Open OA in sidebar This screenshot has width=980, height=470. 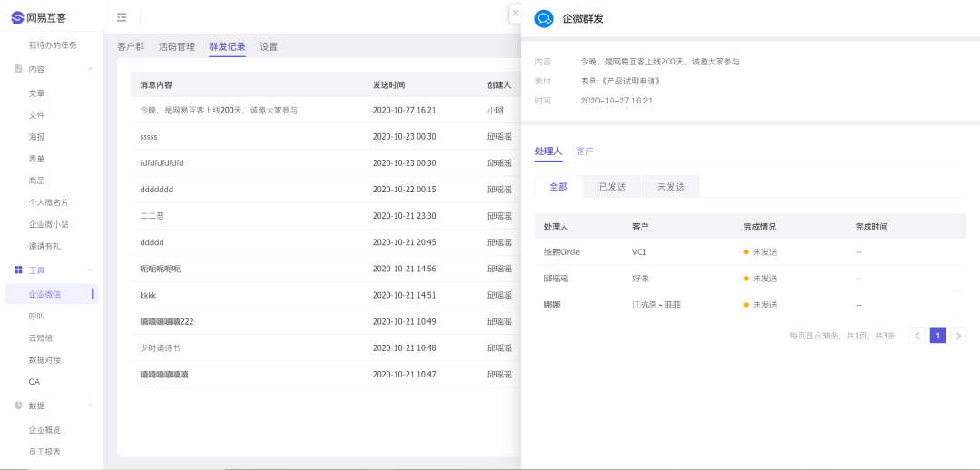pyautogui.click(x=34, y=381)
